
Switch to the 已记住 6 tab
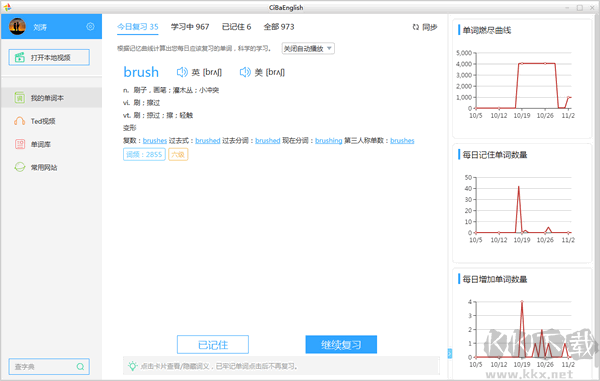[236, 27]
